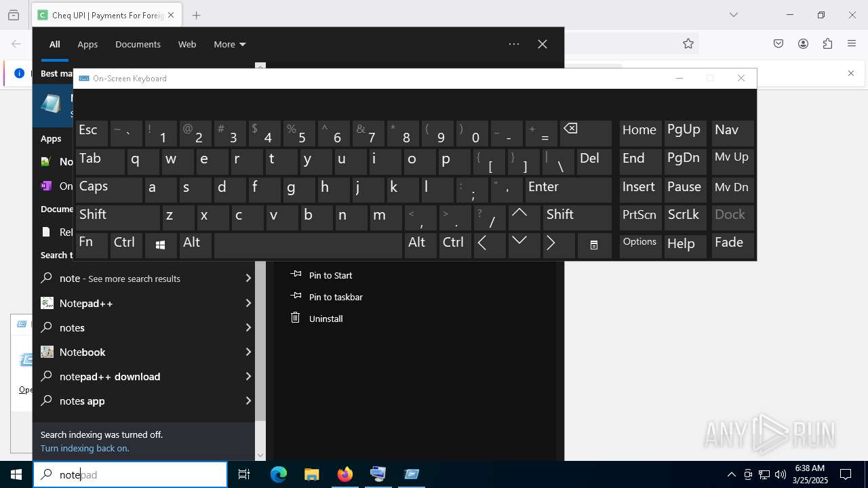Click the Esc key on the keyboard
Image resolution: width=868 pixels, height=488 pixels.
92,134
